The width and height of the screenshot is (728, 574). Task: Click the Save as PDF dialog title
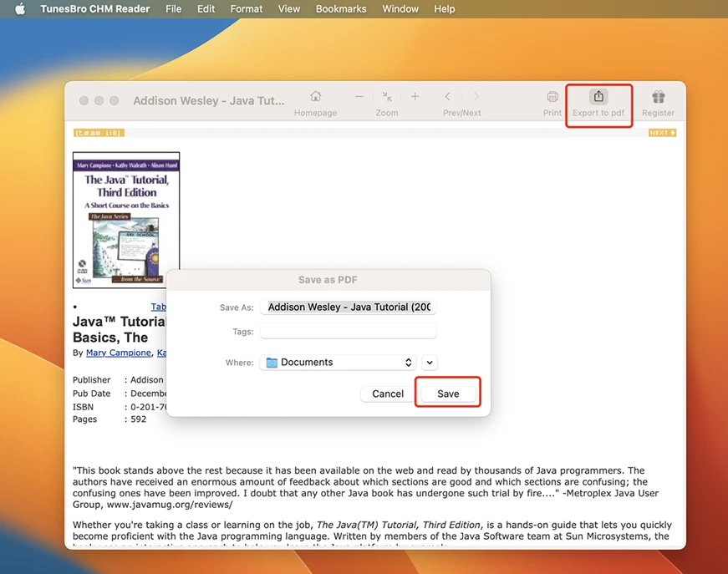click(328, 280)
